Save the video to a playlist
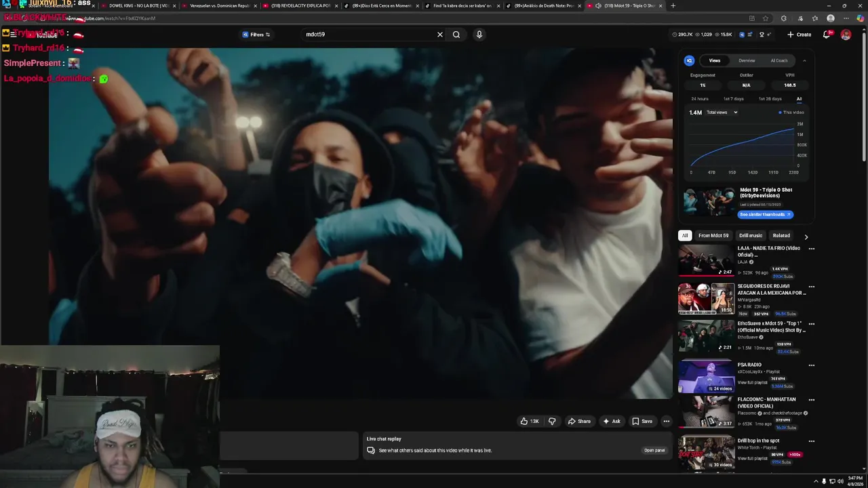868x488 pixels. [x=642, y=422]
